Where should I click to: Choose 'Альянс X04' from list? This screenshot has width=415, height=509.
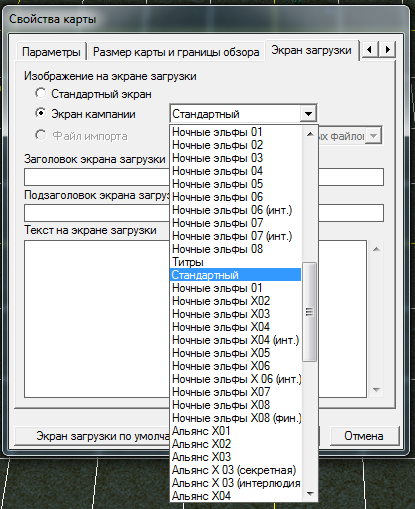pos(236,496)
